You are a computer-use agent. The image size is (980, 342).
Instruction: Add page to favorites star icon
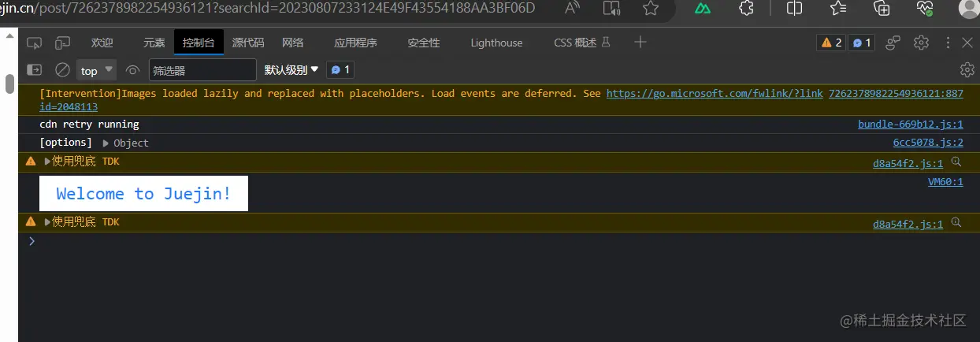pos(650,8)
